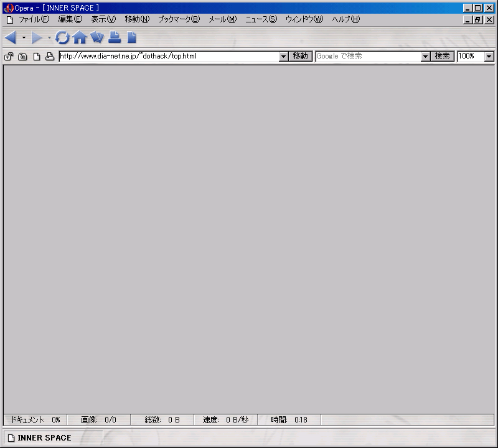Screen dimensions: 498x448
Task: Click the small print preview icon
Action: (x=50, y=57)
